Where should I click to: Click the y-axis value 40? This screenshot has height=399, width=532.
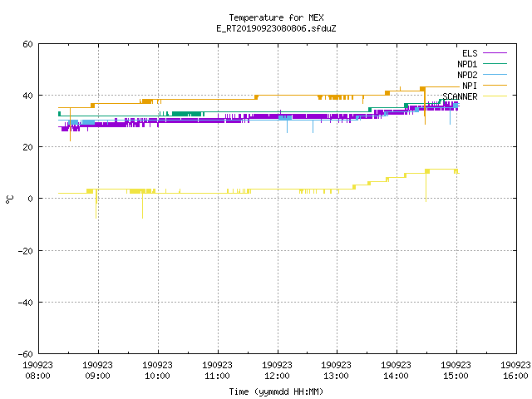(x=27, y=96)
